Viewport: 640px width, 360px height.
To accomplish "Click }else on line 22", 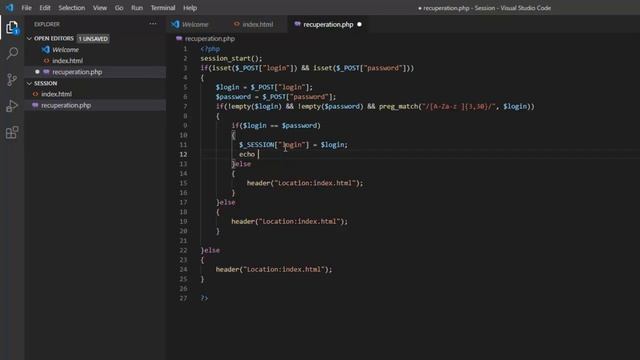I will click(210, 250).
